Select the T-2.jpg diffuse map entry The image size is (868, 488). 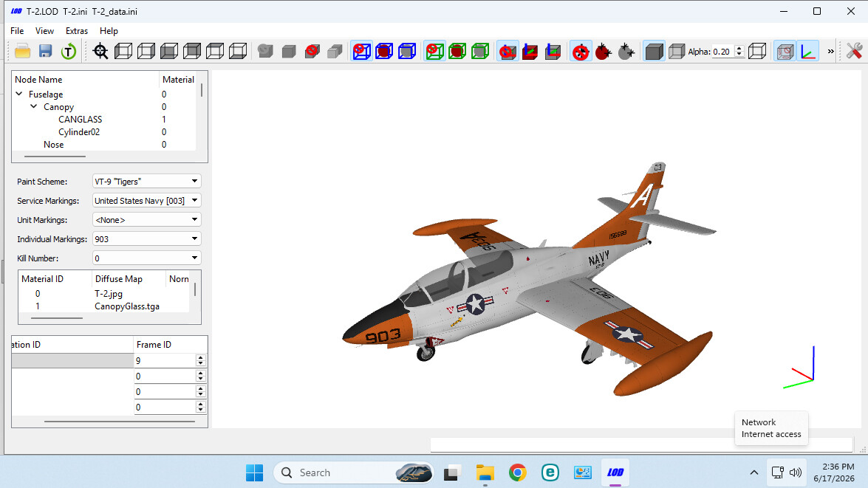109,294
